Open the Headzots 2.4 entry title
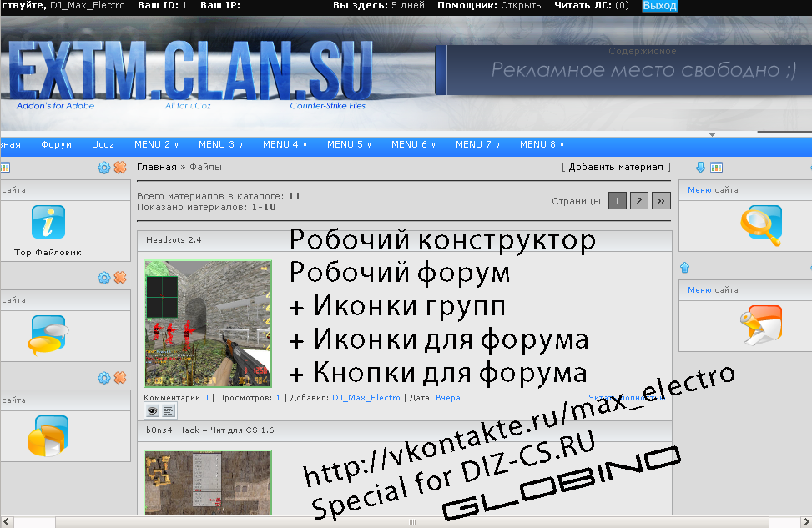Image resolution: width=812 pixels, height=528 pixels. (x=174, y=239)
